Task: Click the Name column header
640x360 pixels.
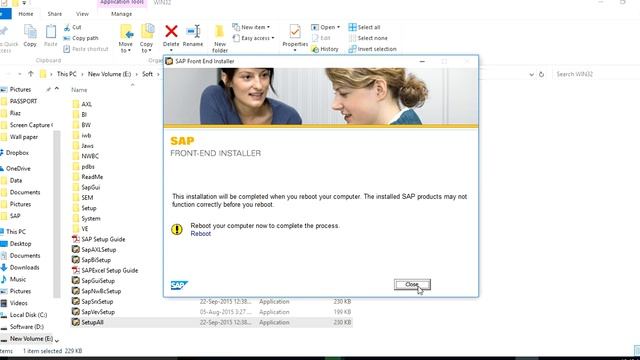Action: click(79, 90)
